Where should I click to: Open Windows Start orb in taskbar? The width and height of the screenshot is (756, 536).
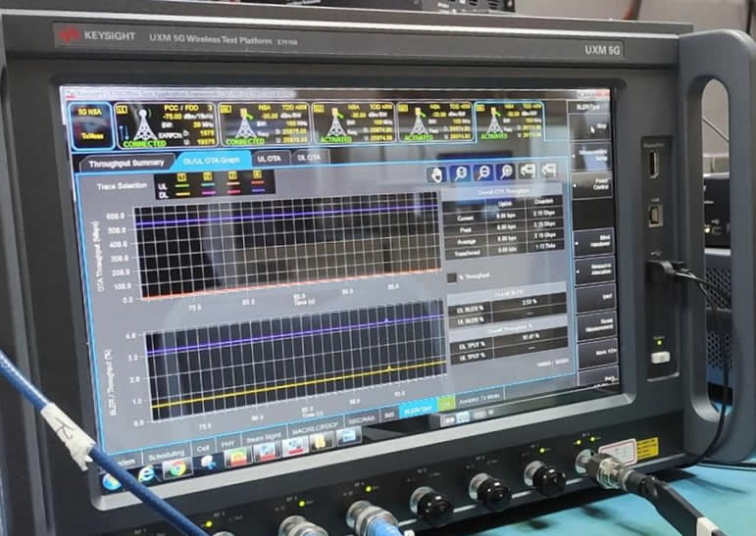tap(112, 480)
